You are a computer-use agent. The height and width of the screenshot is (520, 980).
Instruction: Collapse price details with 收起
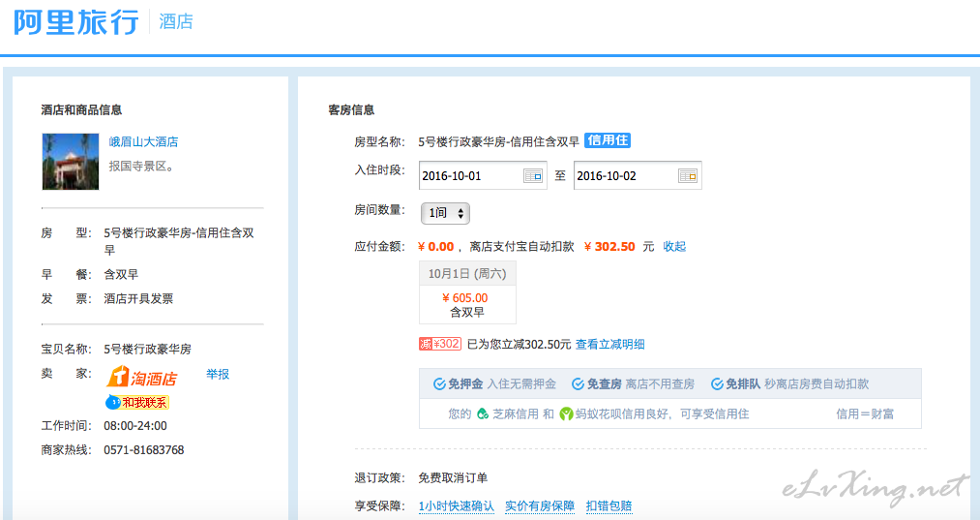coord(674,247)
